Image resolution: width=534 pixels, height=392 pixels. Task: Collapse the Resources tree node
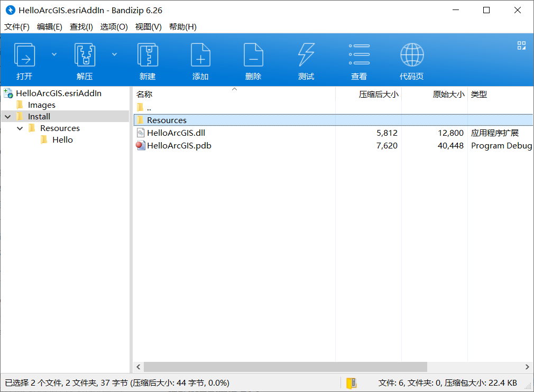[x=20, y=128]
